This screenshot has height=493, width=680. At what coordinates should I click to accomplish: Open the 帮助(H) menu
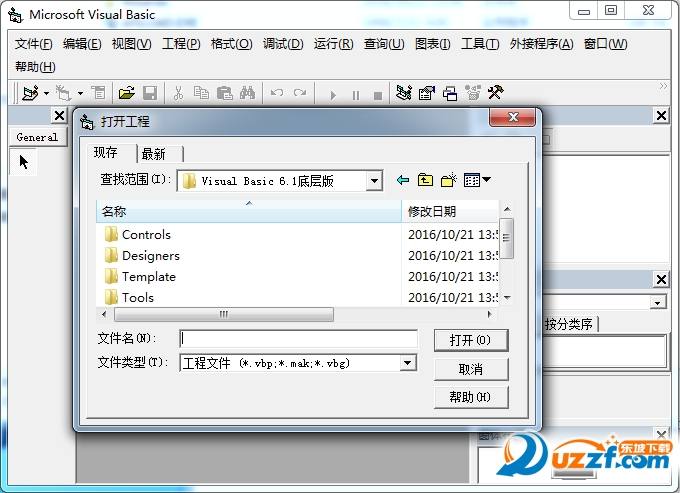pos(35,67)
